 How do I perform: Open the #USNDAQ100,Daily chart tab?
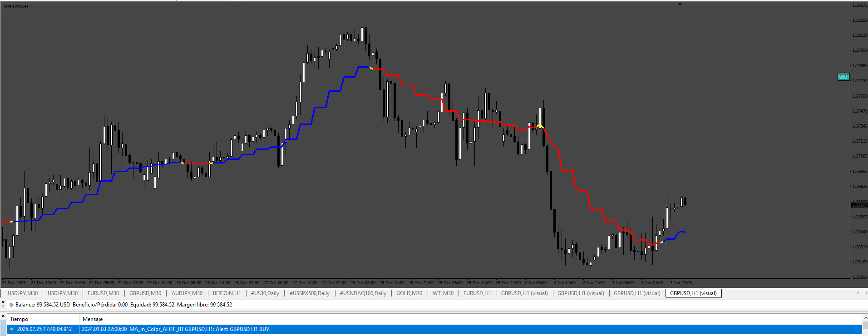(x=363, y=293)
